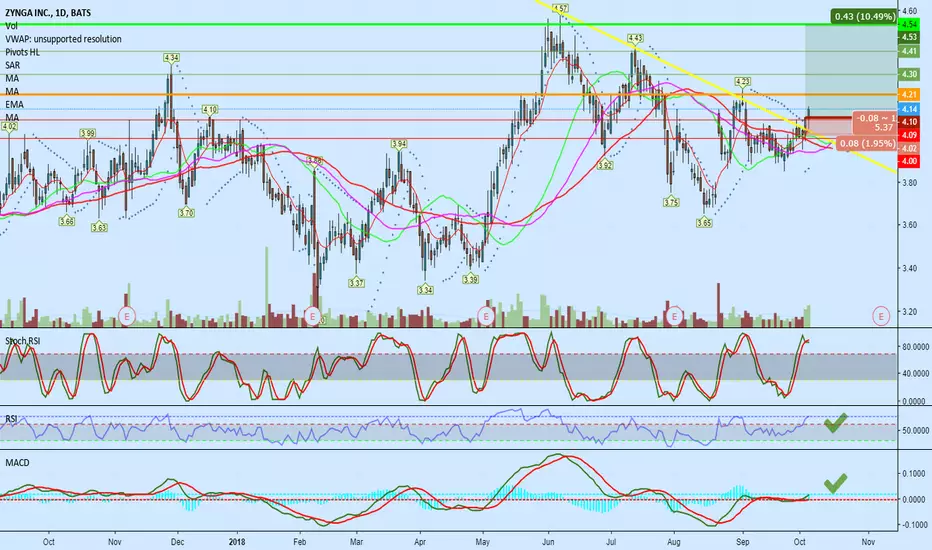
Task: Click the 3.99 pivot high label
Action: tap(87, 133)
